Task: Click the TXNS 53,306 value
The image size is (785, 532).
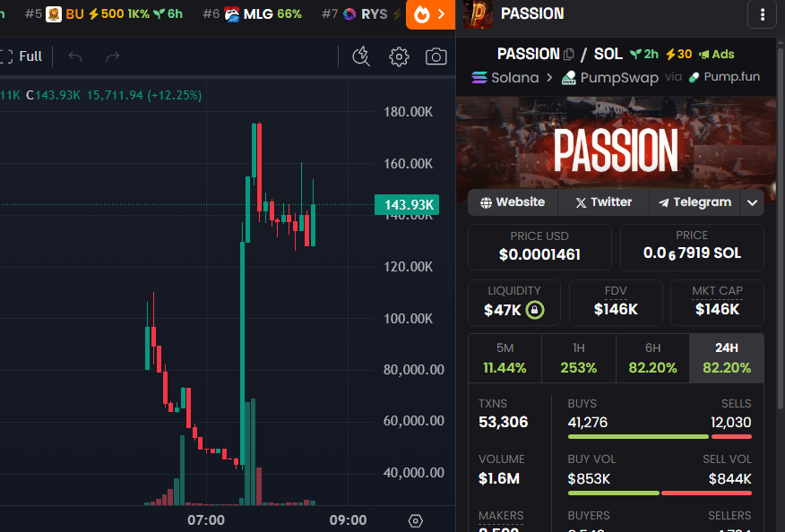Action: pos(503,423)
